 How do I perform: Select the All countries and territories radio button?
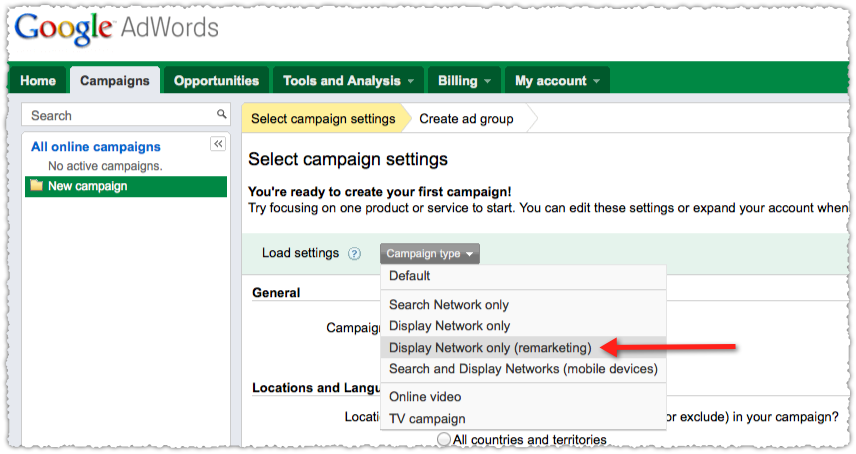pos(444,439)
